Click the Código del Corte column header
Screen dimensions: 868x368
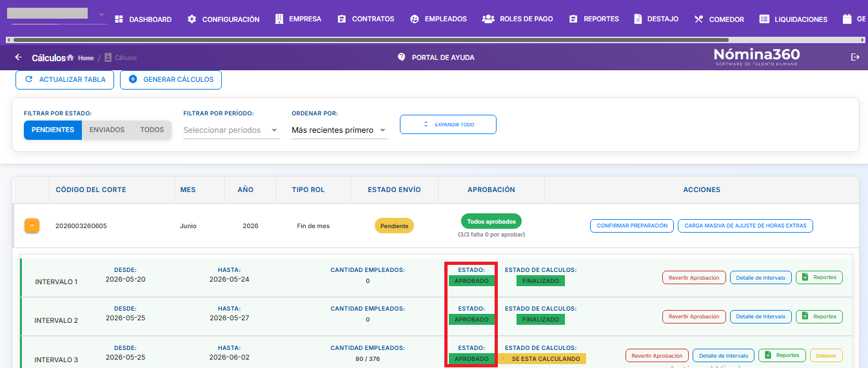(x=91, y=190)
